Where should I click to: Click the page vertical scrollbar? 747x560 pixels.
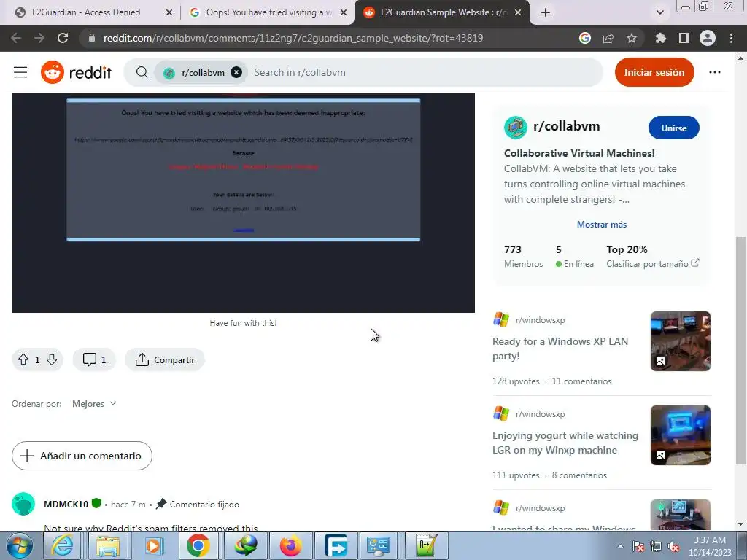click(x=740, y=350)
